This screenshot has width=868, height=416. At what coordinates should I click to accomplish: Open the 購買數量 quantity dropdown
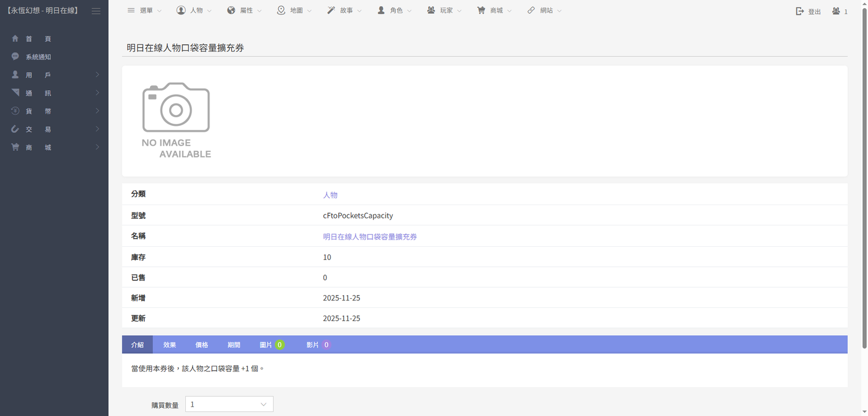[x=229, y=404]
